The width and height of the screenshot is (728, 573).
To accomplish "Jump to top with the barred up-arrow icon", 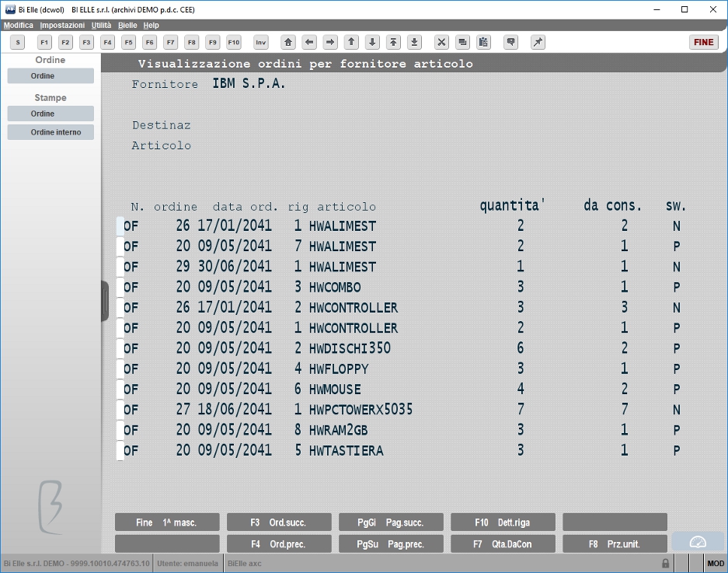I will [393, 42].
